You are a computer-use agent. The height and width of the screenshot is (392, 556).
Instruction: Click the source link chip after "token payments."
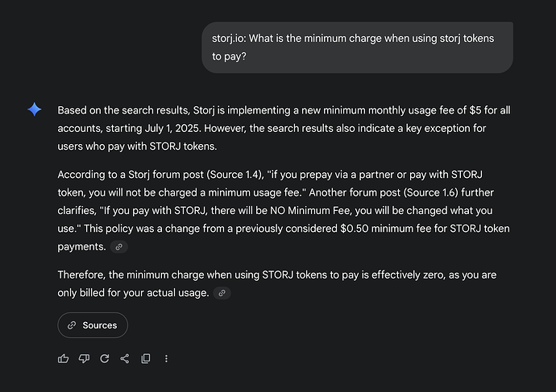(x=119, y=247)
